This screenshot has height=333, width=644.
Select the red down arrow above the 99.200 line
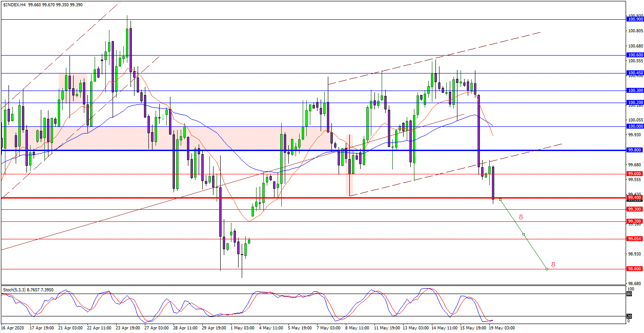pos(521,217)
